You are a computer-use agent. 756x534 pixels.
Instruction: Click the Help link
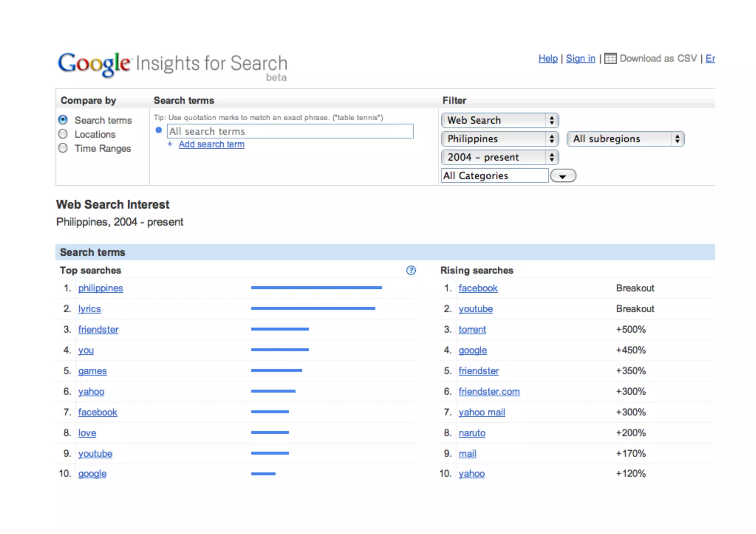tap(548, 58)
